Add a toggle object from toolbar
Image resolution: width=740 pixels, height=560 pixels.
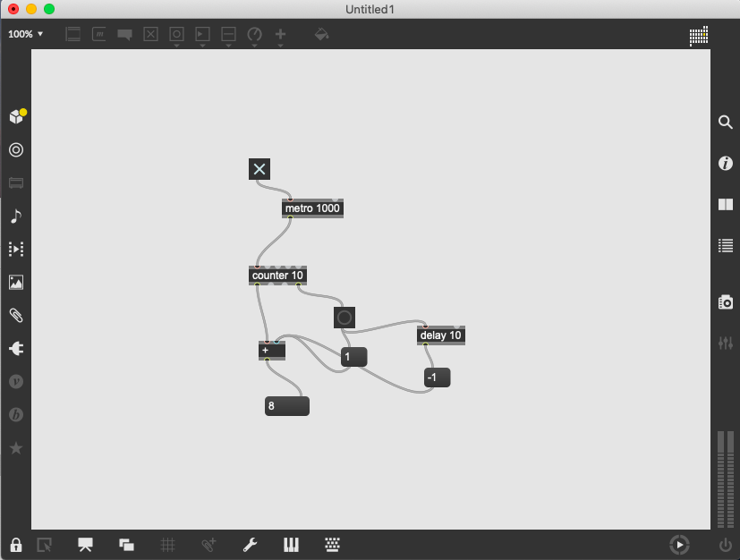[x=150, y=34]
